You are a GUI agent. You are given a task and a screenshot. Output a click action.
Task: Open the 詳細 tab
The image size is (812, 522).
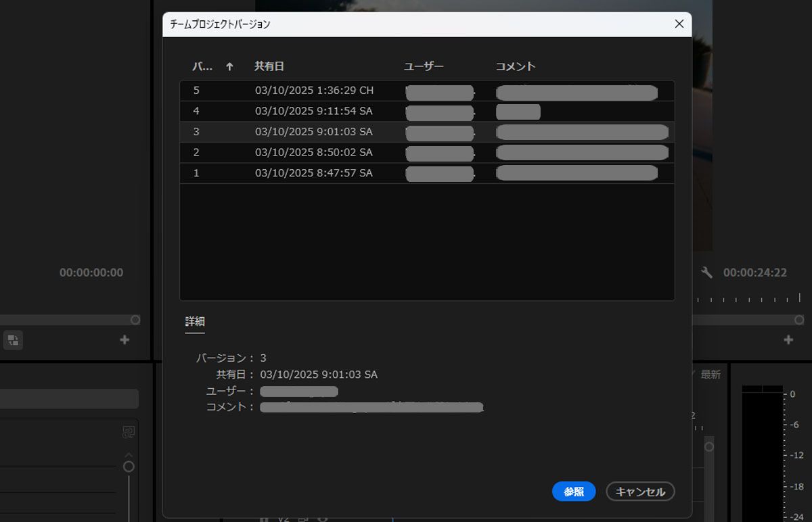coord(195,322)
